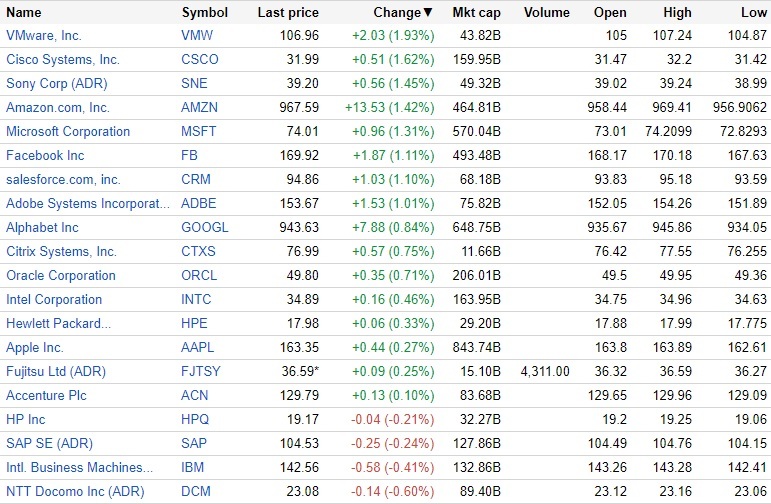The image size is (771, 504).
Task: Sort table by Symbol column header
Action: (x=204, y=13)
